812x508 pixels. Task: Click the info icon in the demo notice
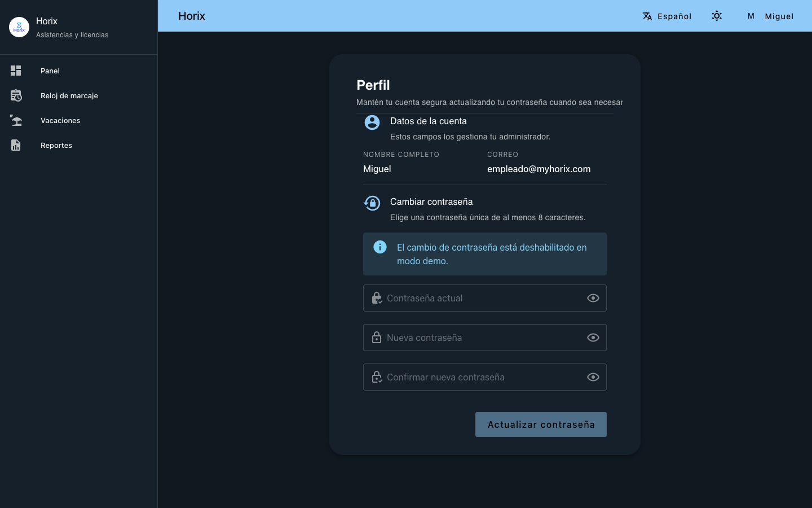point(379,247)
